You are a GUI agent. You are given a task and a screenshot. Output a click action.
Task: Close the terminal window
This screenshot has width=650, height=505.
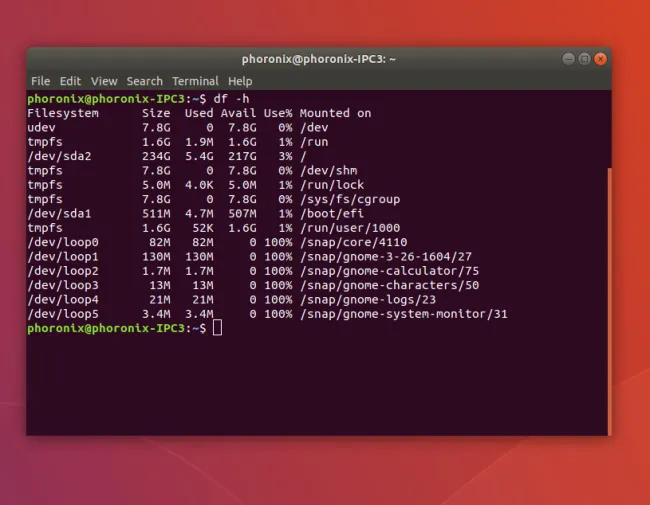[600, 59]
